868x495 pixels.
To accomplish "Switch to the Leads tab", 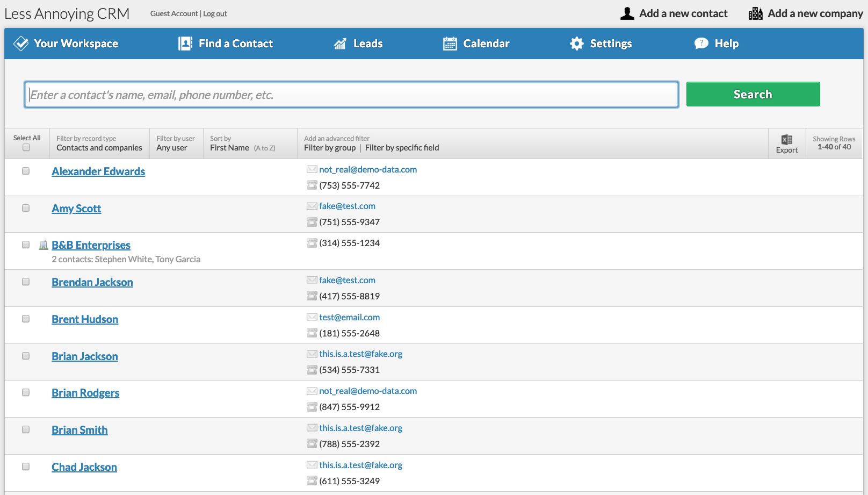I will click(x=358, y=44).
